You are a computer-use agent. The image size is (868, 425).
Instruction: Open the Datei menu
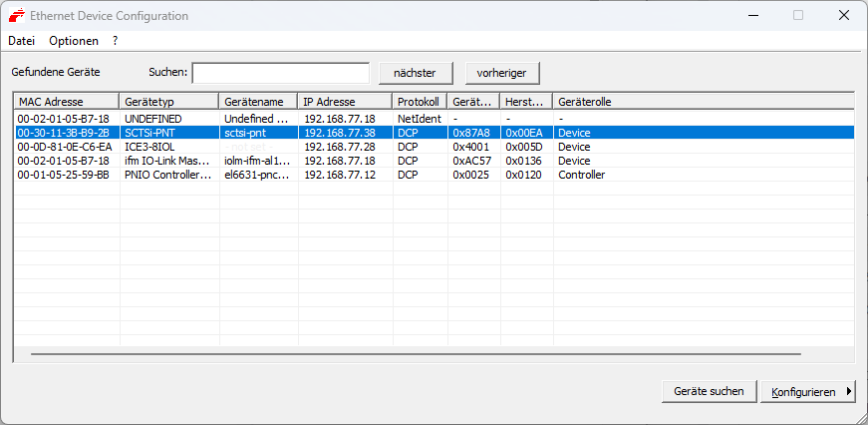tap(21, 41)
